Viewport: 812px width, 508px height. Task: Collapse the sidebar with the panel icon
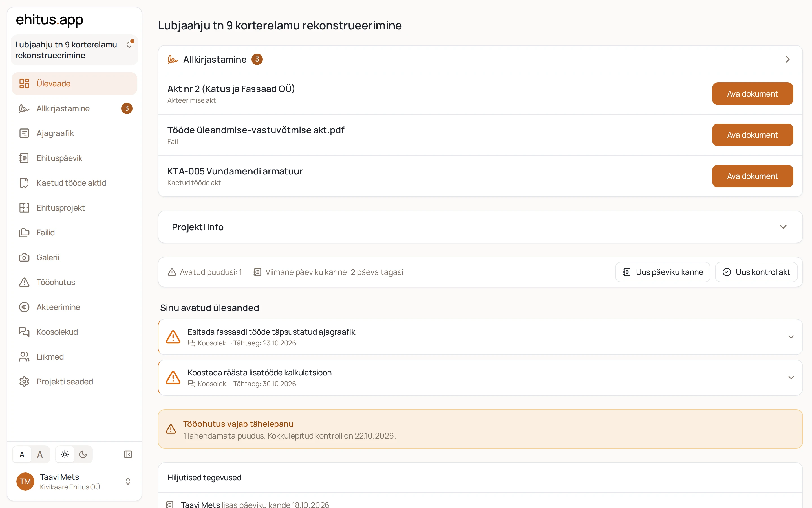pos(128,454)
